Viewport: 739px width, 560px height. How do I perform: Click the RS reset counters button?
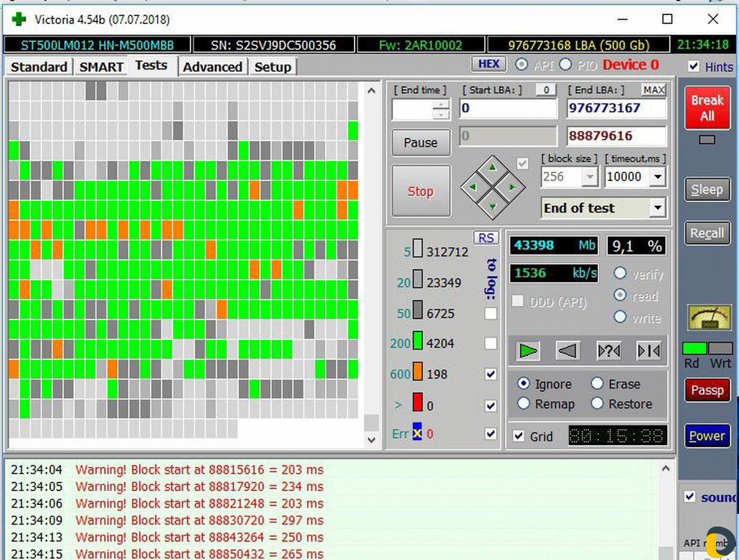point(486,238)
